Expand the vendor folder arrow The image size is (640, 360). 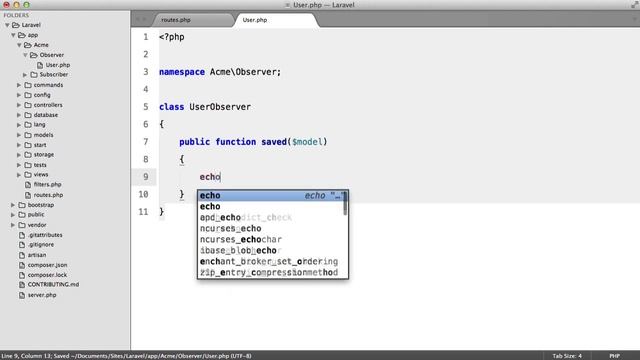click(13, 225)
